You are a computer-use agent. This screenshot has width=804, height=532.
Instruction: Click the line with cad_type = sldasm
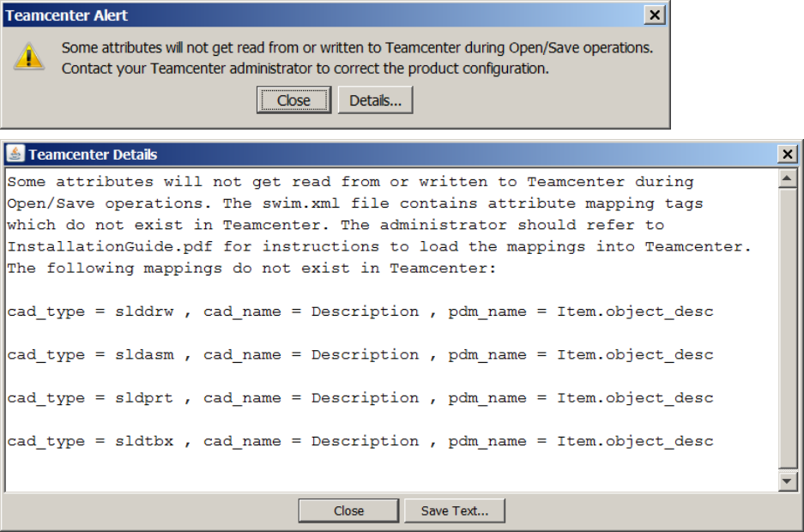click(x=360, y=354)
